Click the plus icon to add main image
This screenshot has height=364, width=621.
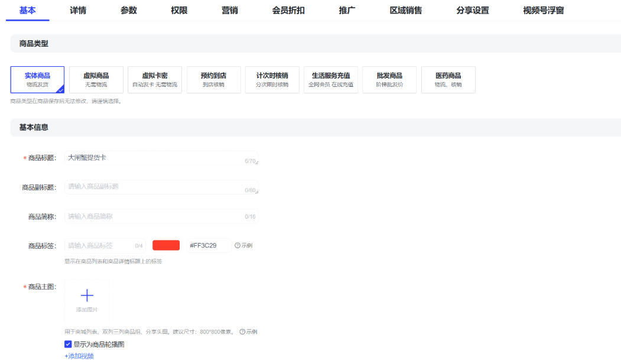[87, 295]
